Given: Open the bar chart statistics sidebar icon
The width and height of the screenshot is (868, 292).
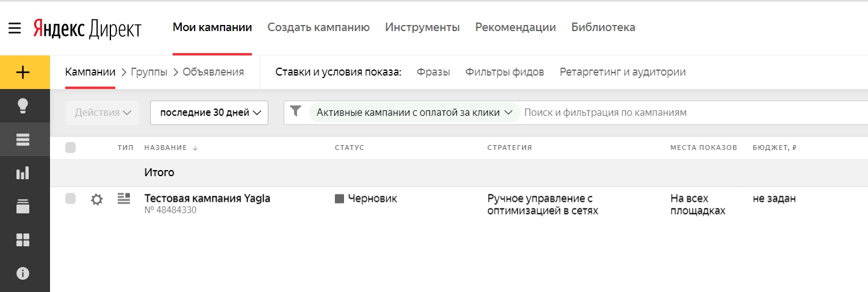Looking at the screenshot, I should pyautogui.click(x=23, y=173).
